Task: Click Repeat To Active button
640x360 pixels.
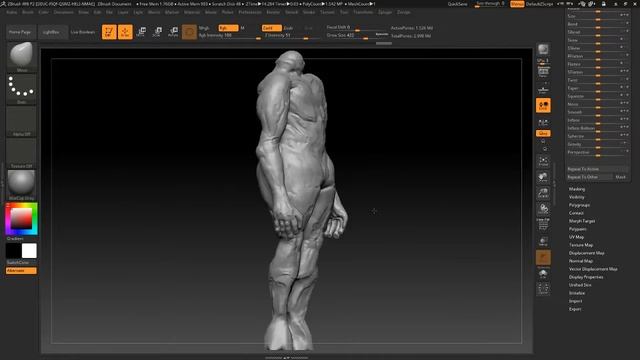Action: tap(597, 169)
